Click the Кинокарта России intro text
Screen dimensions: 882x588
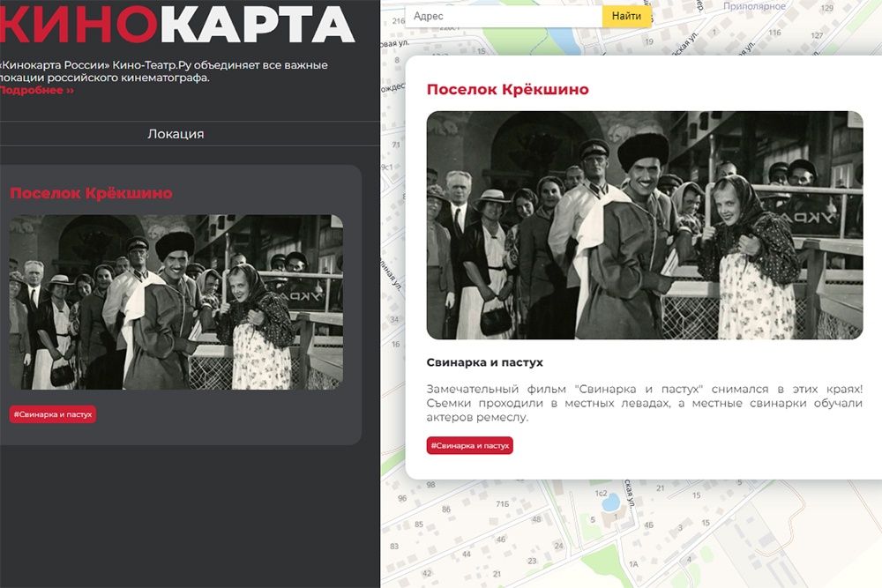tap(164, 71)
